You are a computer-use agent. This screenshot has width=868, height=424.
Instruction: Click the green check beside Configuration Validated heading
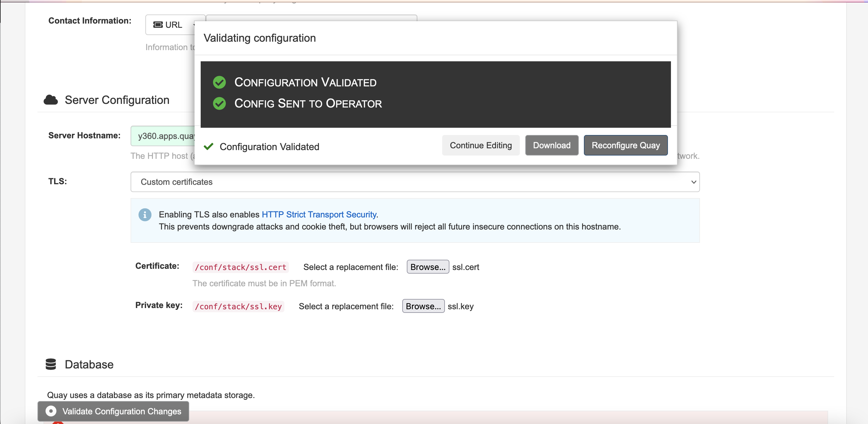click(219, 82)
